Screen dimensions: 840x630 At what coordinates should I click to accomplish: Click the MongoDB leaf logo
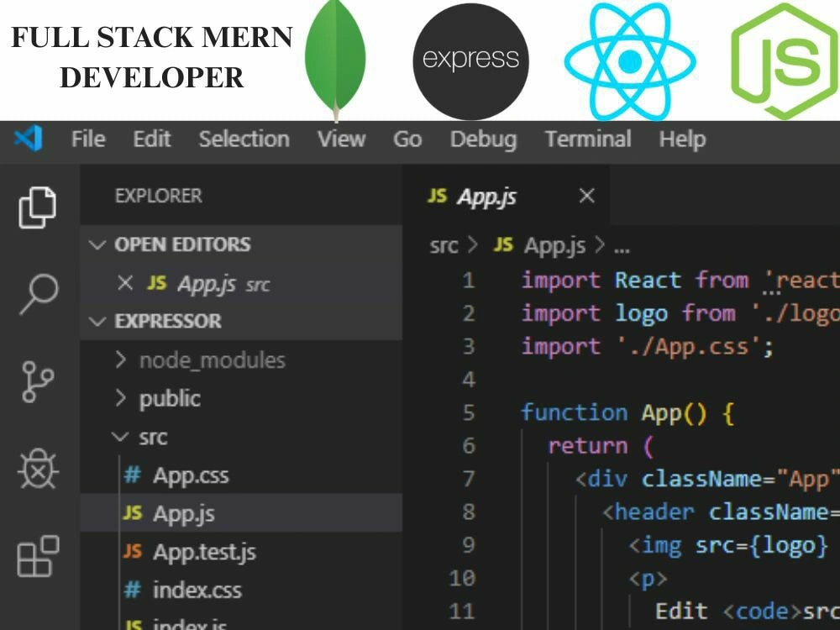[335, 60]
